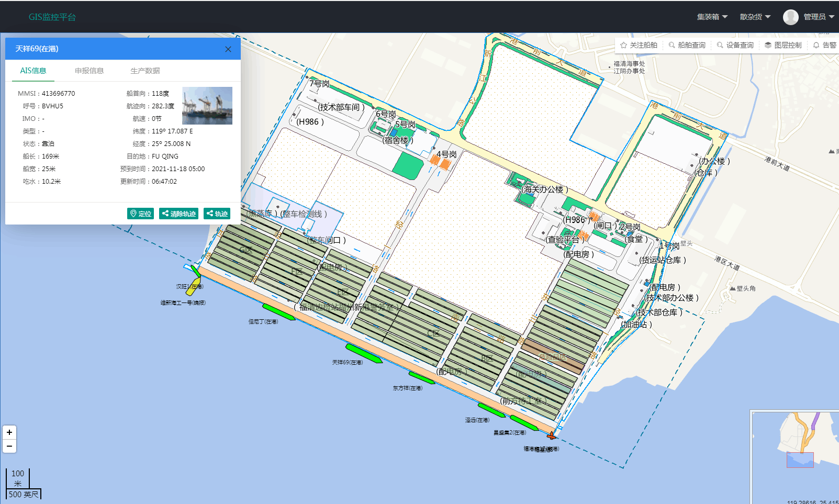Viewport: 839px width, 504px height.
Task: Click the 船长 169米 value
Action: tap(51, 156)
